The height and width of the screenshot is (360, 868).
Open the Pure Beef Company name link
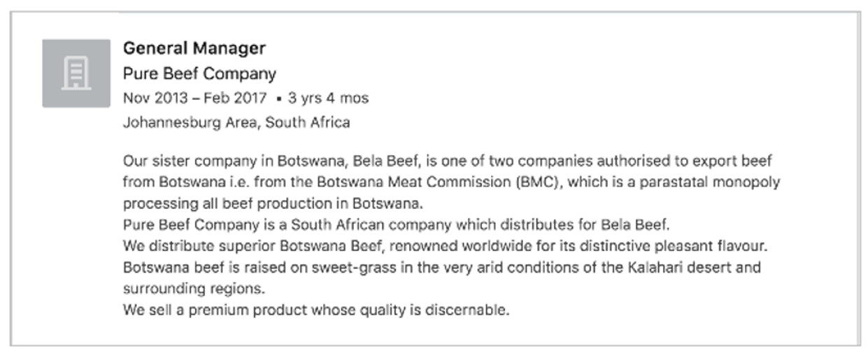(199, 73)
